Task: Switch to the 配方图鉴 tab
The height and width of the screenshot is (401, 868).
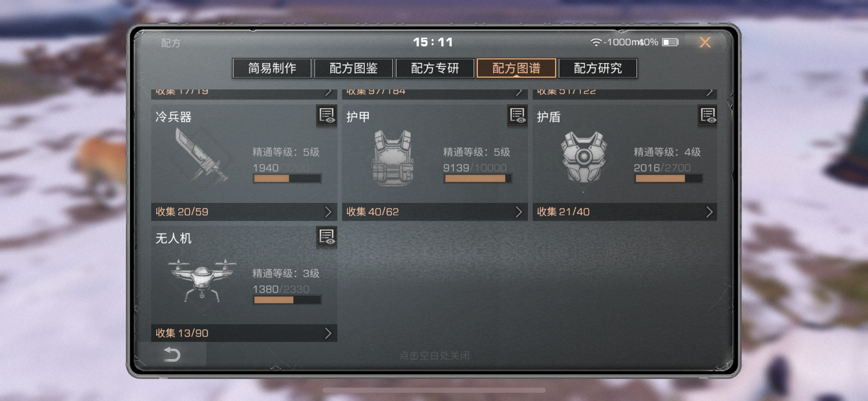Action: point(353,68)
